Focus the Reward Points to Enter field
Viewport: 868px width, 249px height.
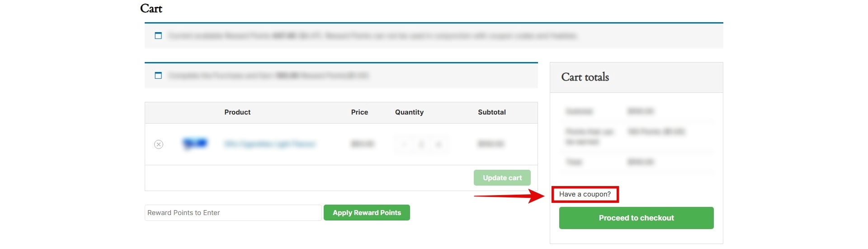tap(233, 213)
